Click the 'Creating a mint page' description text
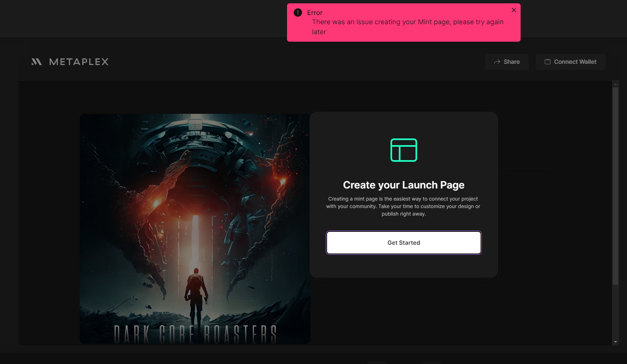This screenshot has width=627, height=364. click(403, 206)
